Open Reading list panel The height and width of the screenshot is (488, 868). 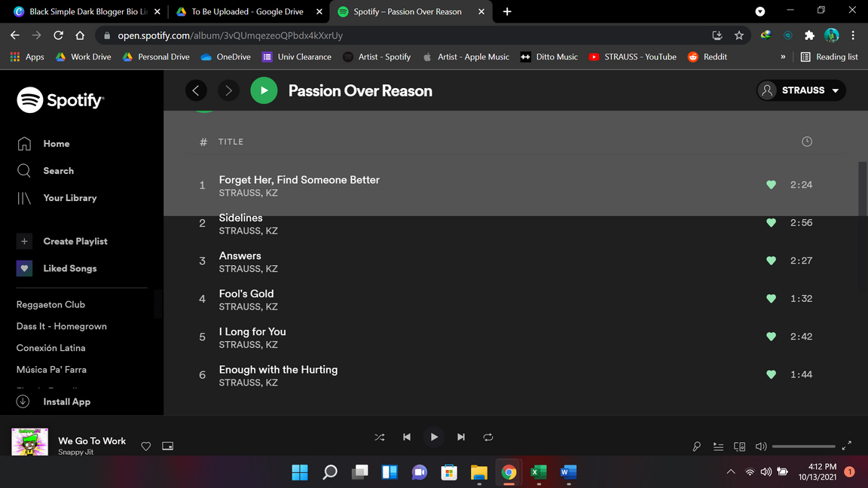(x=830, y=57)
